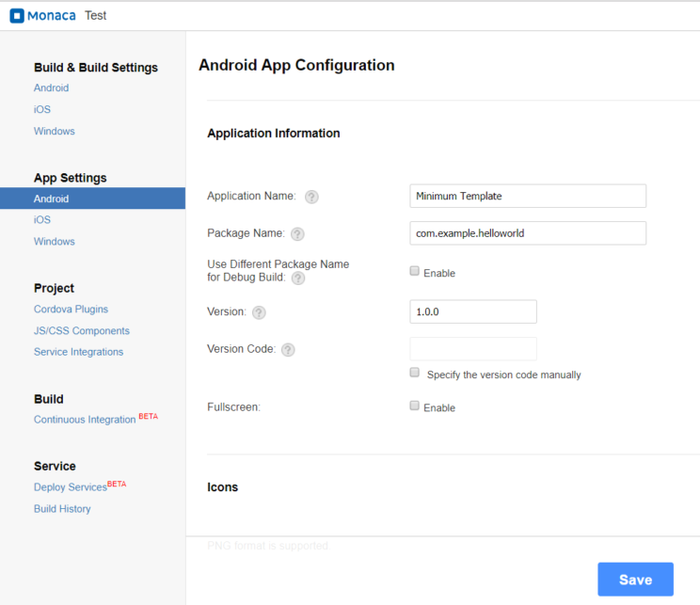
Task: Click the Project sidebar heading
Action: point(54,289)
